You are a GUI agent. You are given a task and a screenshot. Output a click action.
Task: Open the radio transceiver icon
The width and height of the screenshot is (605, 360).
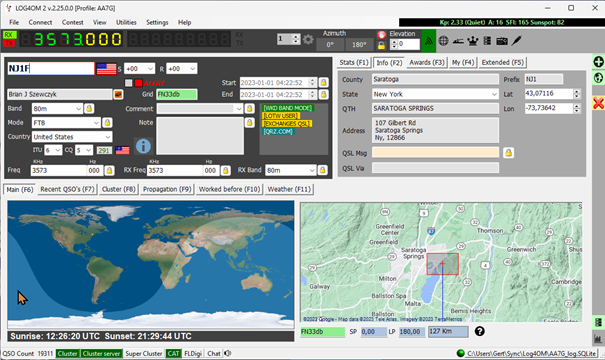point(502,41)
